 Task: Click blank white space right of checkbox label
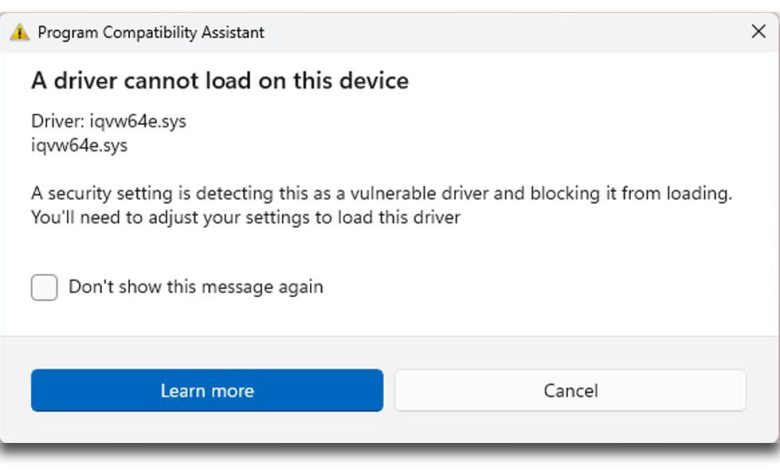pos(550,287)
